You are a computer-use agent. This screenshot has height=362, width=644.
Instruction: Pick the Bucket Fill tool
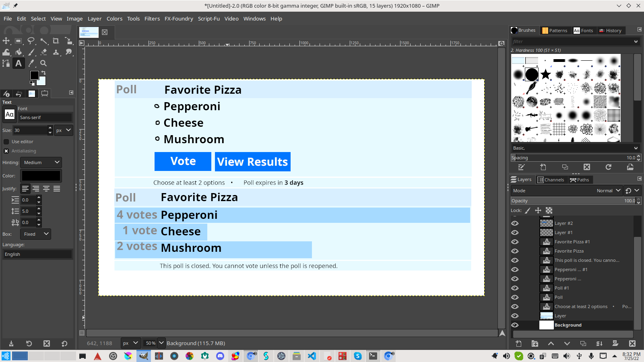click(19, 52)
